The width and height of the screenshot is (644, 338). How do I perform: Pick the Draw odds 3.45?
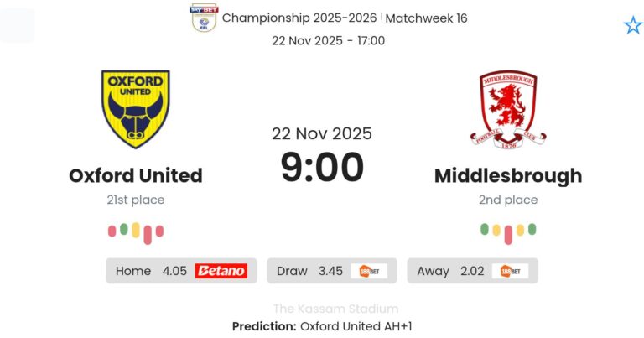pyautogui.click(x=331, y=271)
